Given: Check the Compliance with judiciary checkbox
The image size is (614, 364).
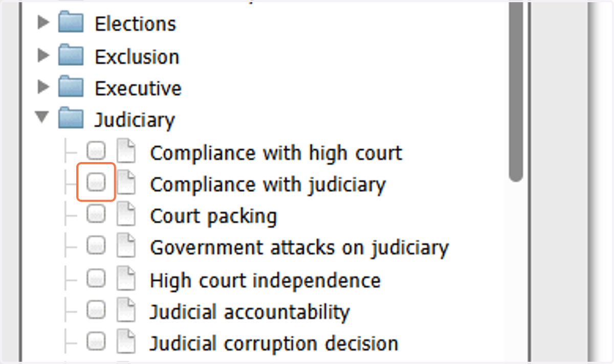Looking at the screenshot, I should point(96,182).
